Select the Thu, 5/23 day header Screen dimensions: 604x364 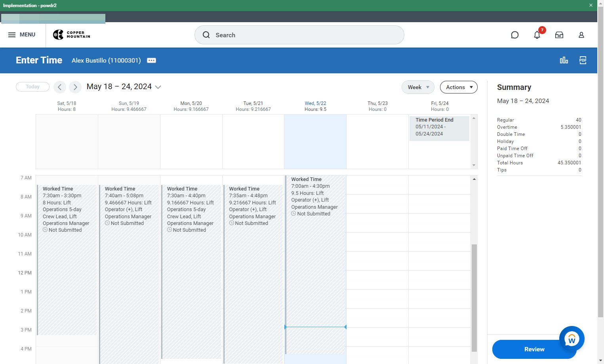(x=377, y=106)
